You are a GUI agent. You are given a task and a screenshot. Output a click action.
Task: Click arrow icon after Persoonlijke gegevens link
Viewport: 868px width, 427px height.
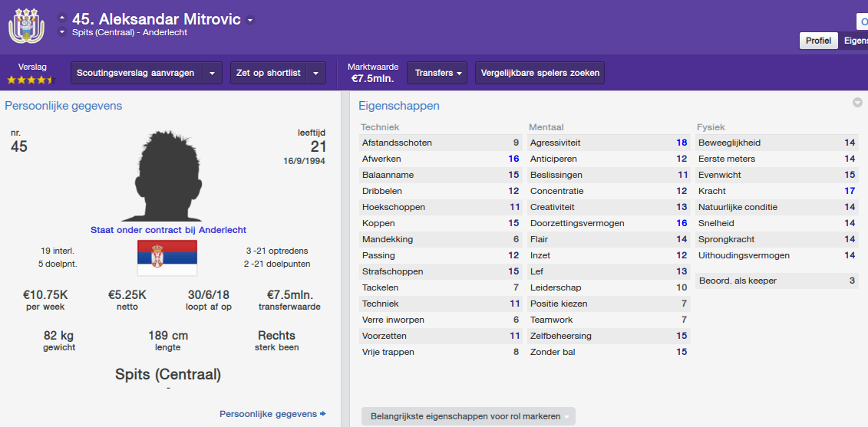323,414
